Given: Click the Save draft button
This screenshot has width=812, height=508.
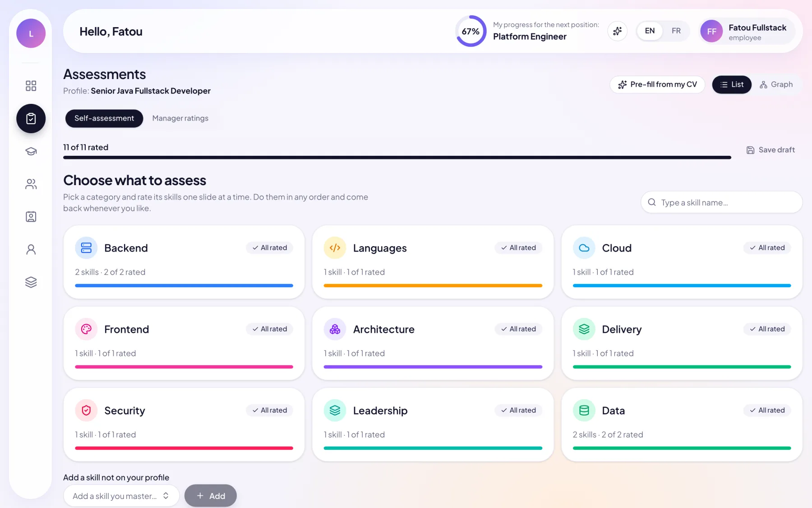Looking at the screenshot, I should tap(770, 150).
